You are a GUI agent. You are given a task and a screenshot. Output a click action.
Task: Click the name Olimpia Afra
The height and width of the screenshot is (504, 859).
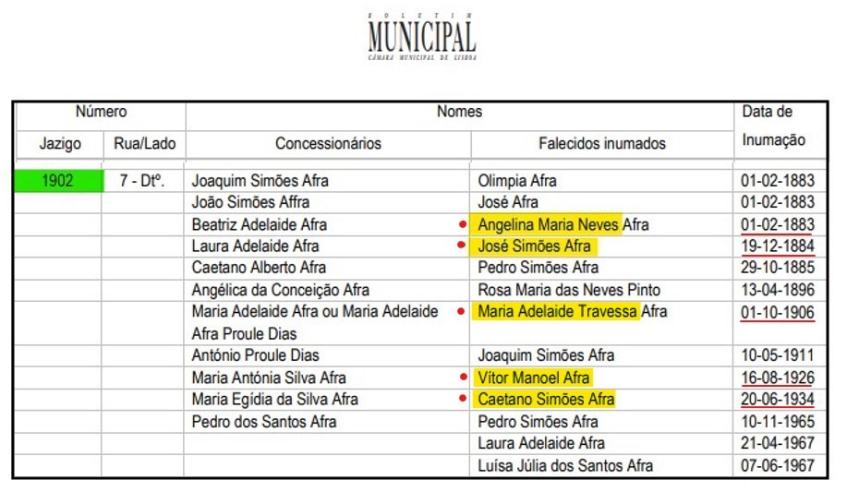pyautogui.click(x=517, y=181)
